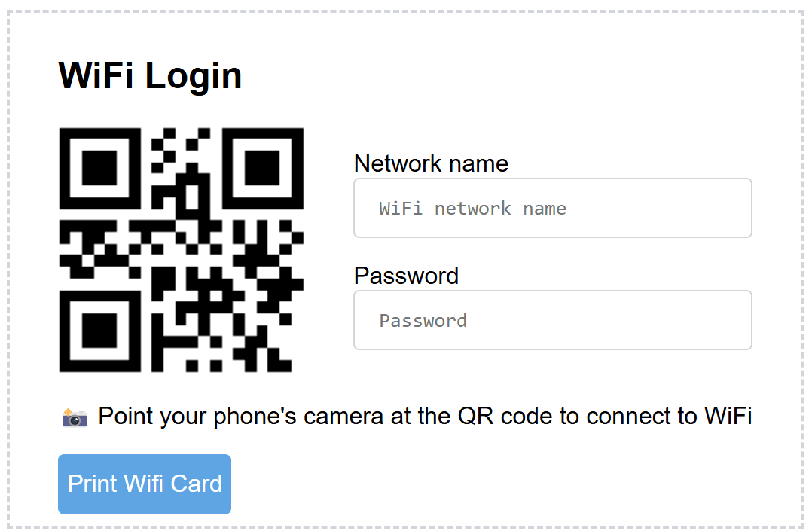Click the placeholder text WiFi network name

point(473,208)
